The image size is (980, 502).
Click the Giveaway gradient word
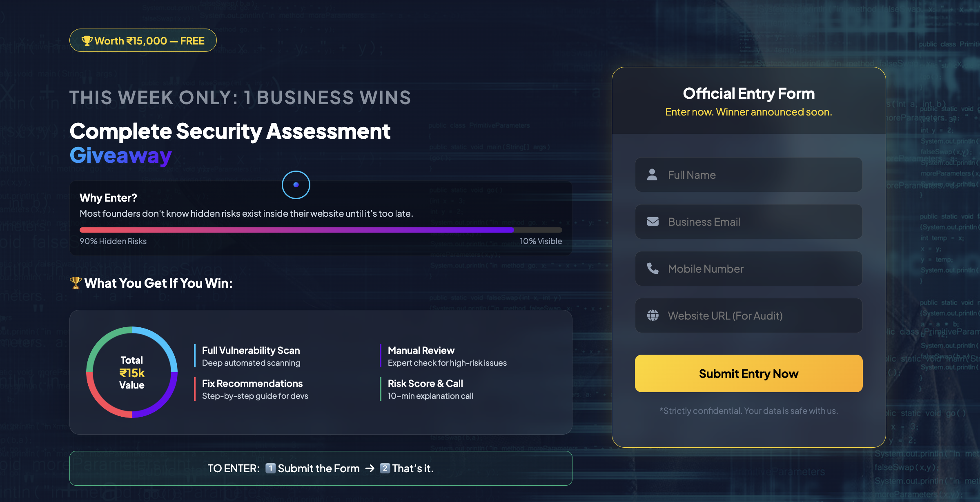(120, 155)
